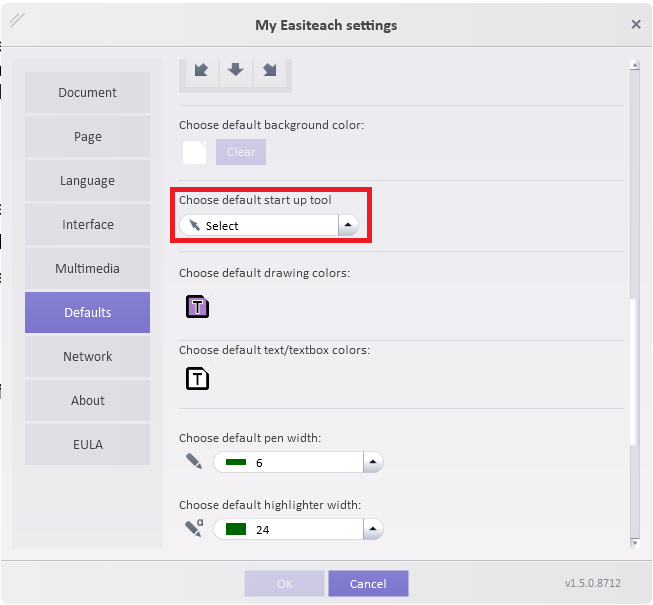Click the pen icon beside pen width
The width and height of the screenshot is (653, 605).
[194, 462]
